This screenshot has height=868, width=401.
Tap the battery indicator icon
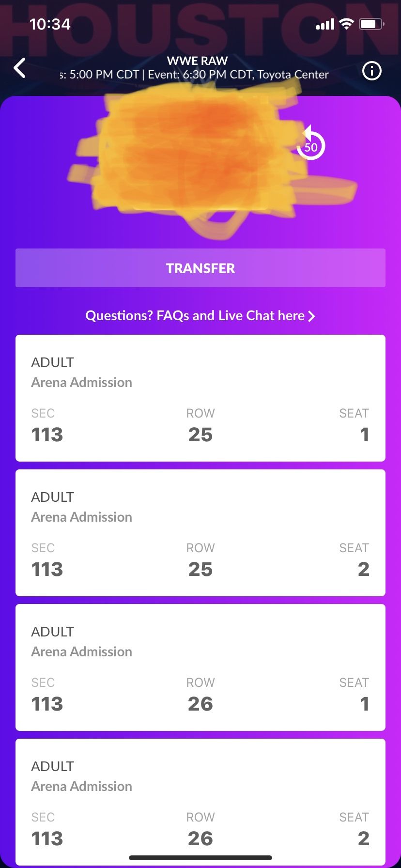point(371,24)
